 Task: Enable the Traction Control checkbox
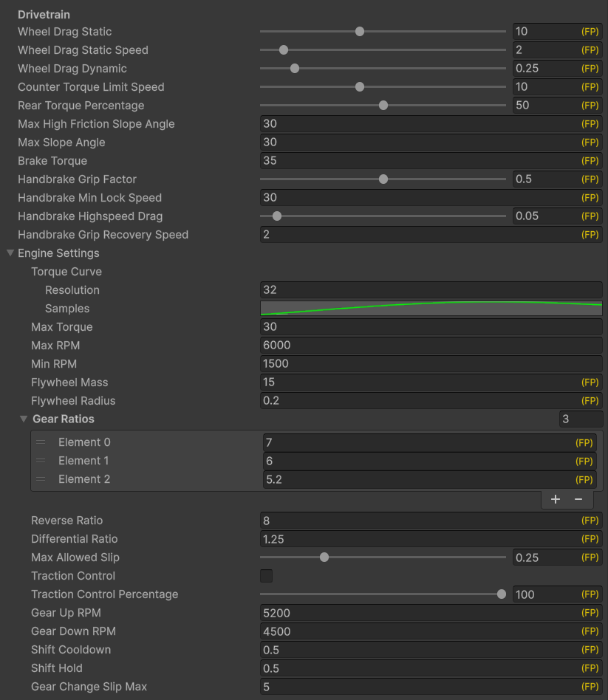tap(267, 576)
